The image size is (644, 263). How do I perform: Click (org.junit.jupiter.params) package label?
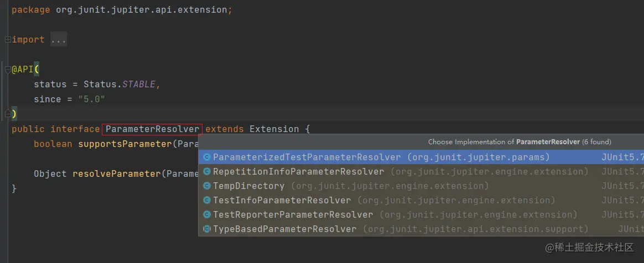click(x=479, y=157)
